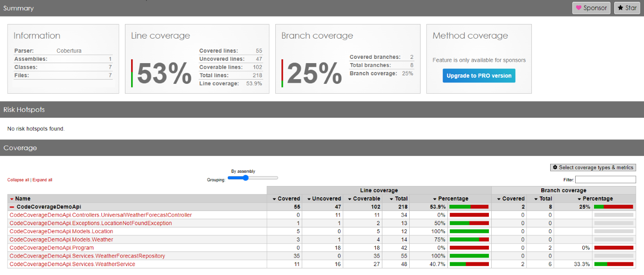Image resolution: width=644 pixels, height=275 pixels.
Task: Open CodeCoverageDemoApi.Program link
Action: [51, 248]
